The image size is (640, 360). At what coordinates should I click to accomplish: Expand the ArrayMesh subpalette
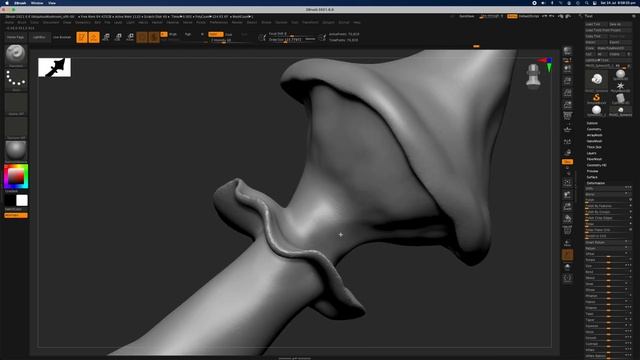595,135
